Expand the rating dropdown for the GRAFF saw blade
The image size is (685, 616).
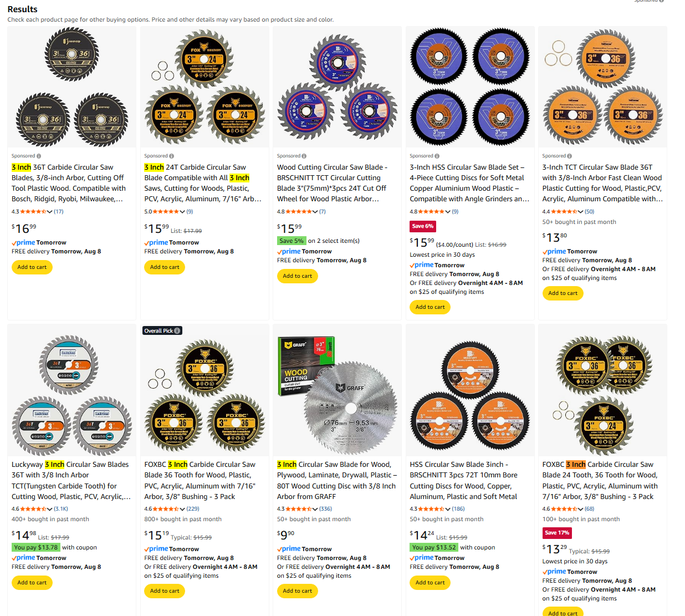pos(315,509)
